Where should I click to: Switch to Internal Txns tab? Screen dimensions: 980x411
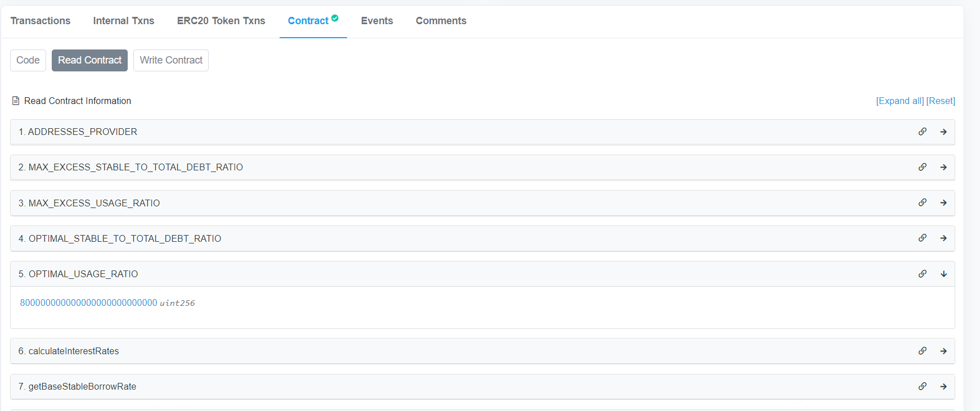[x=124, y=21]
